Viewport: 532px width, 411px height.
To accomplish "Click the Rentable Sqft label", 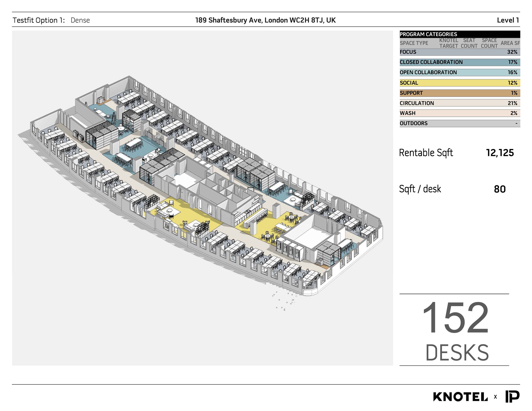I will coord(426,153).
